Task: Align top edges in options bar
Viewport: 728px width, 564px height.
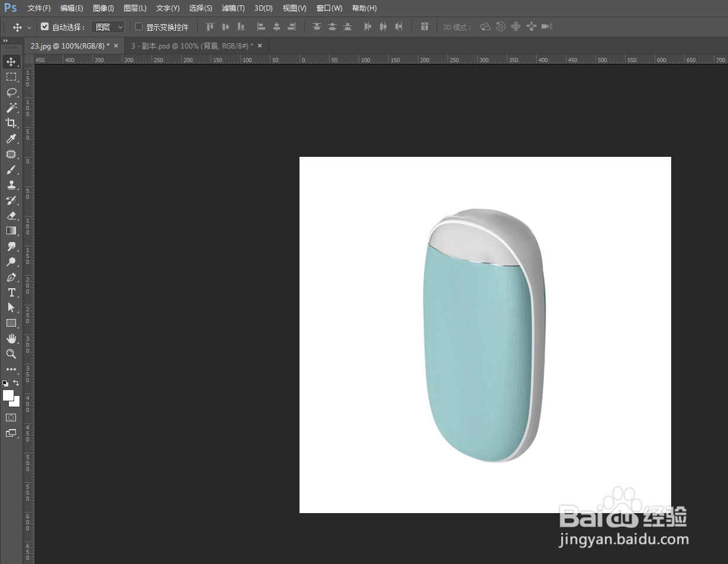Action: click(x=210, y=27)
